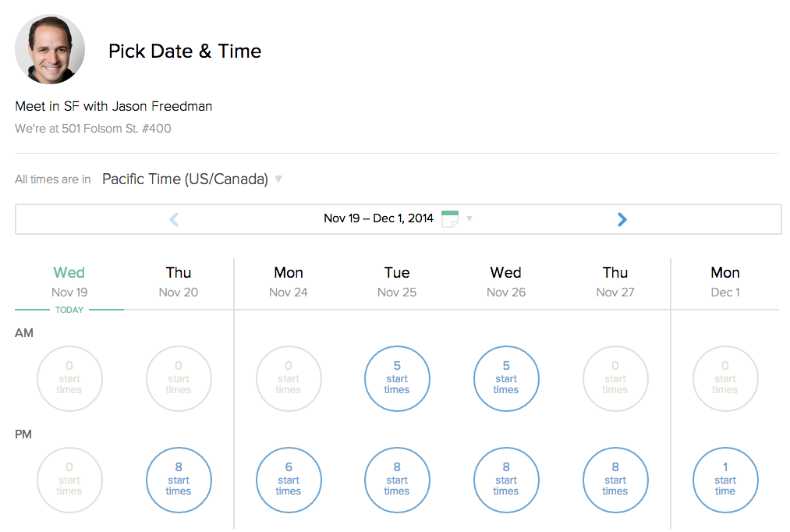Pick Wed Nov 26 PM start times
This screenshot has height=532, width=790.
(x=506, y=481)
